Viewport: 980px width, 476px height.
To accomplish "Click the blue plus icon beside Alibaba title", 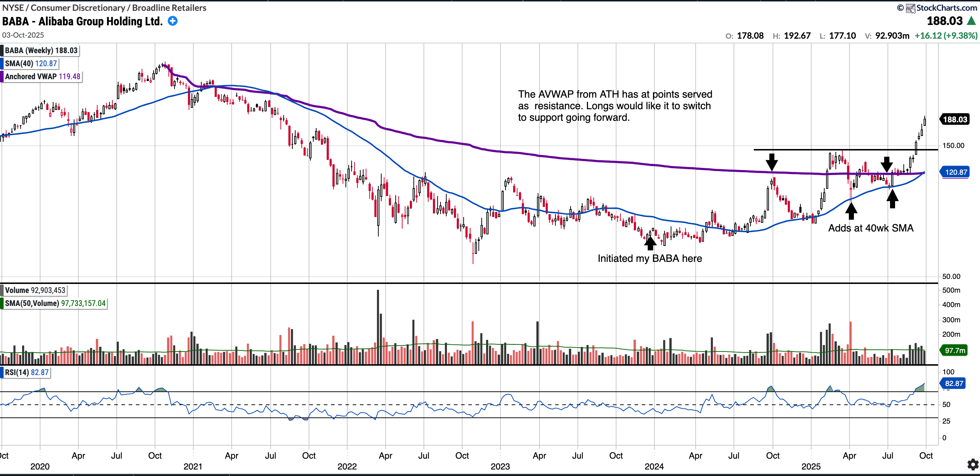I will 172,21.
